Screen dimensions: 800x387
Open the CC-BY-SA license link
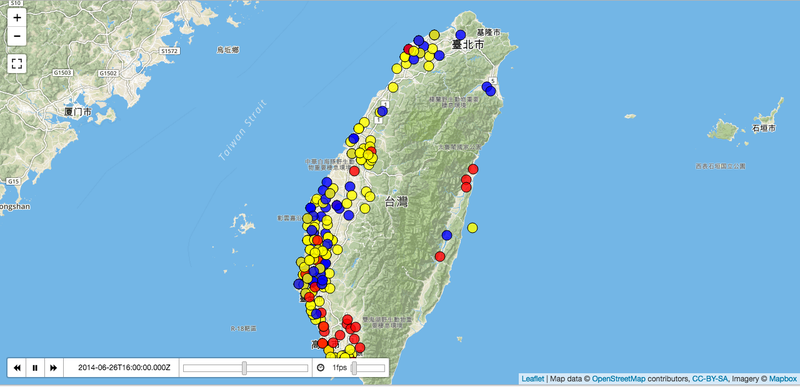click(710, 379)
